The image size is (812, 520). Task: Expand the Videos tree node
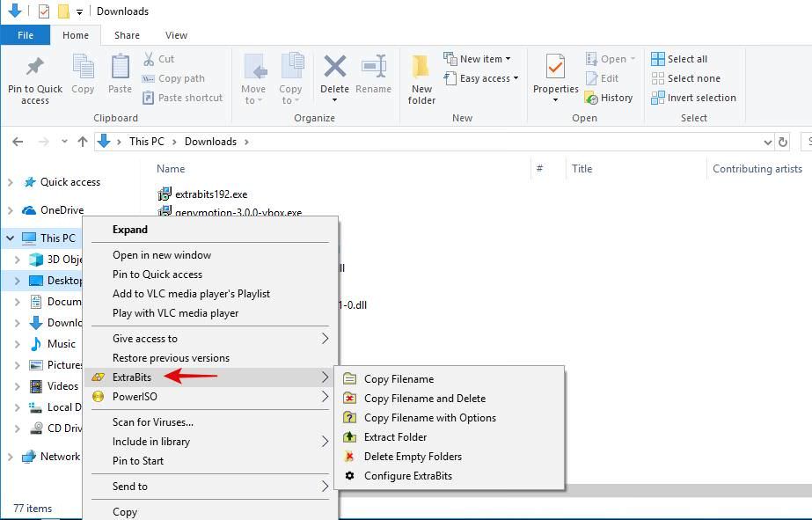(x=17, y=386)
